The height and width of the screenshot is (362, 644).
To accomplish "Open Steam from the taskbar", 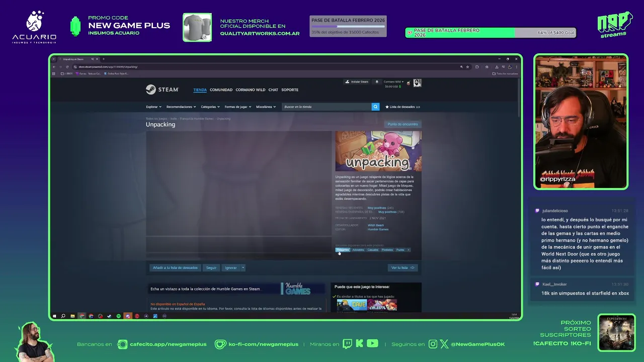I will (x=109, y=316).
